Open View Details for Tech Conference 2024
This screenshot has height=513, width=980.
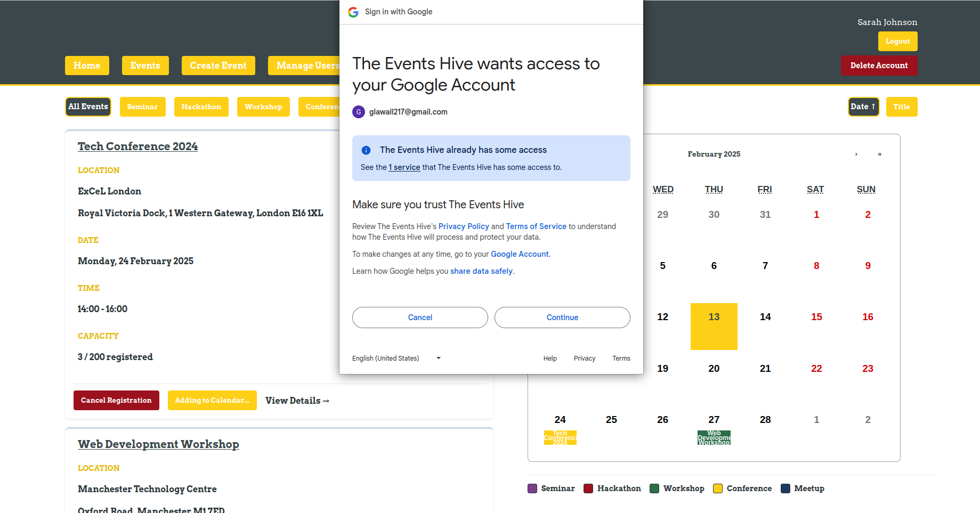[x=297, y=401]
